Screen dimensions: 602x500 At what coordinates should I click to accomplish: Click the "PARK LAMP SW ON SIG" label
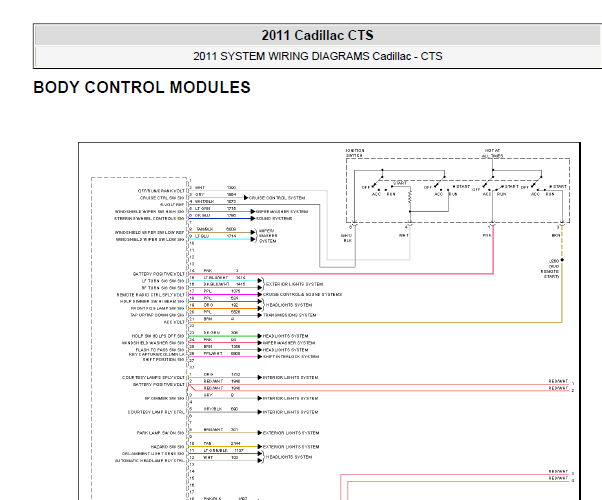click(161, 433)
